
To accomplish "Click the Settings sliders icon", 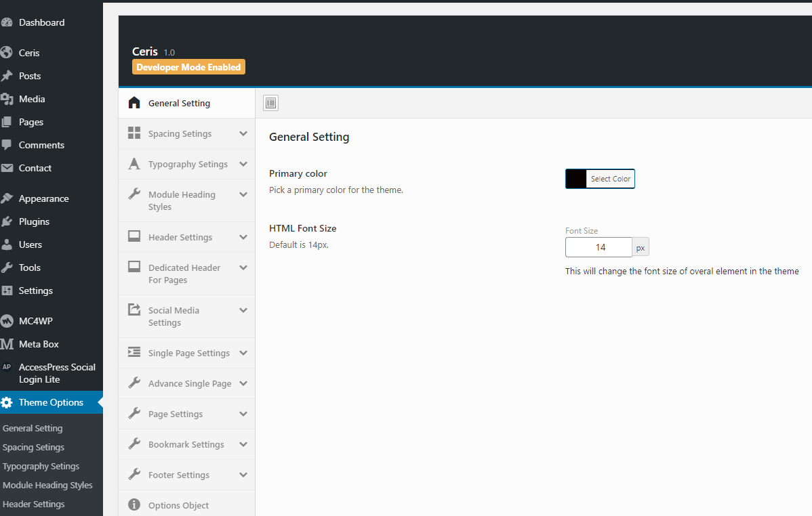I will click(x=7, y=291).
